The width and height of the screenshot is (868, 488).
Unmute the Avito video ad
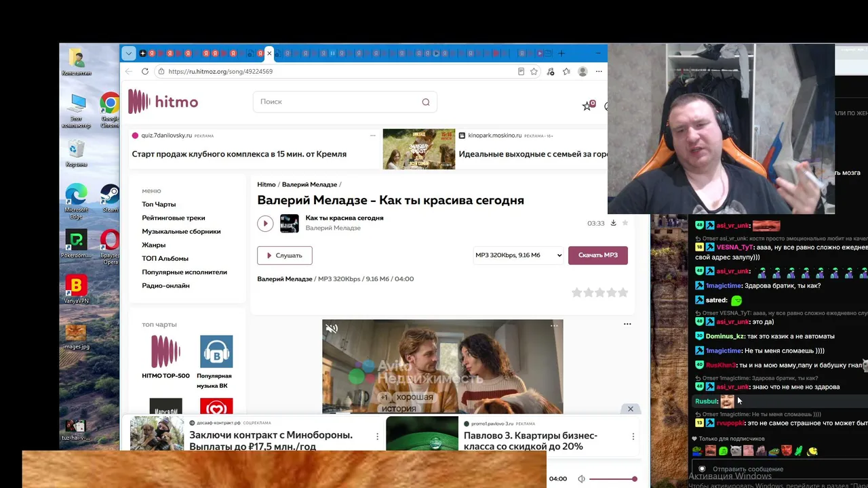coord(332,329)
